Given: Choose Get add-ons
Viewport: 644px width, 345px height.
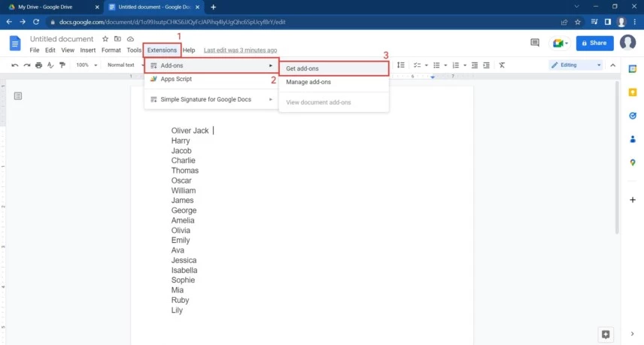Looking at the screenshot, I should 333,68.
